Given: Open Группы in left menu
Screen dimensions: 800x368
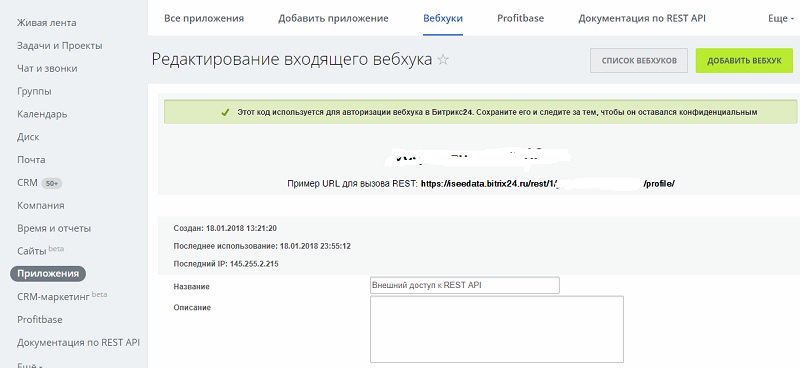Looking at the screenshot, I should pyautogui.click(x=34, y=91).
